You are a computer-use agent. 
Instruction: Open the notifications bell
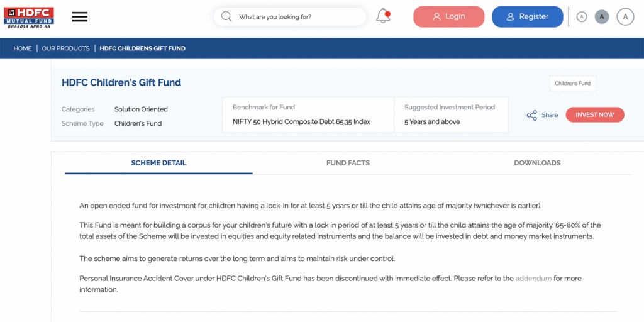tap(383, 16)
